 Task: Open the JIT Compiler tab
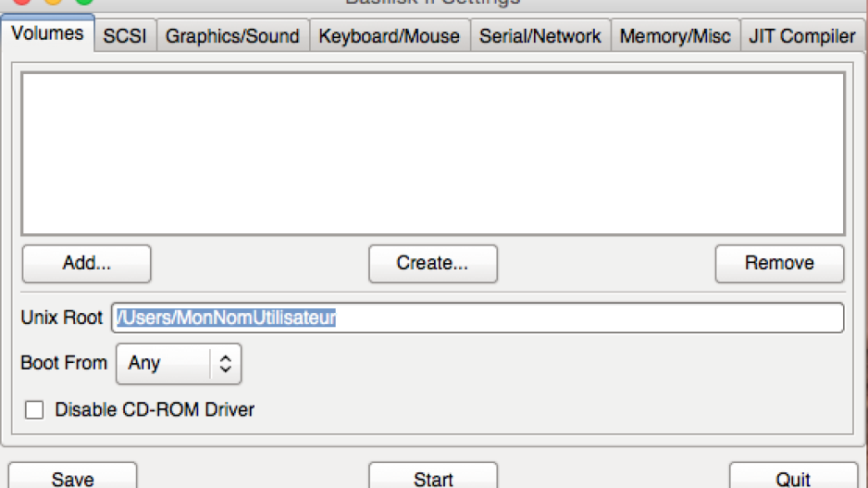pos(802,36)
